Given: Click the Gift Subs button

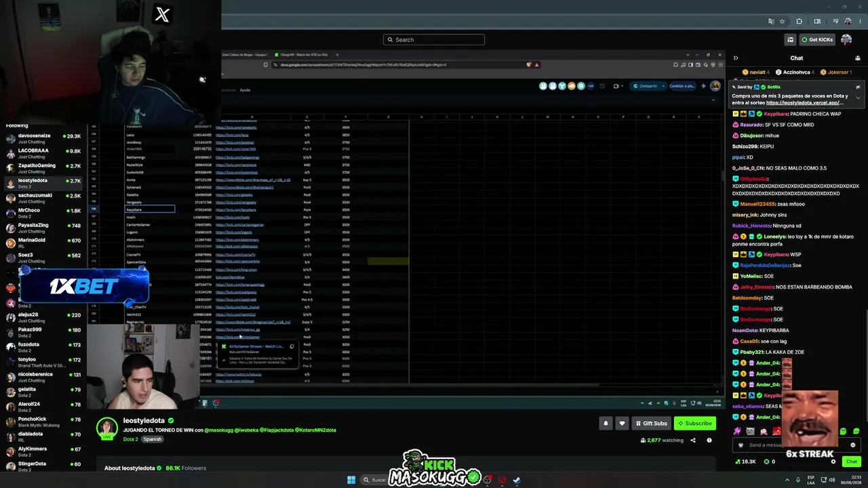Looking at the screenshot, I should point(651,424).
